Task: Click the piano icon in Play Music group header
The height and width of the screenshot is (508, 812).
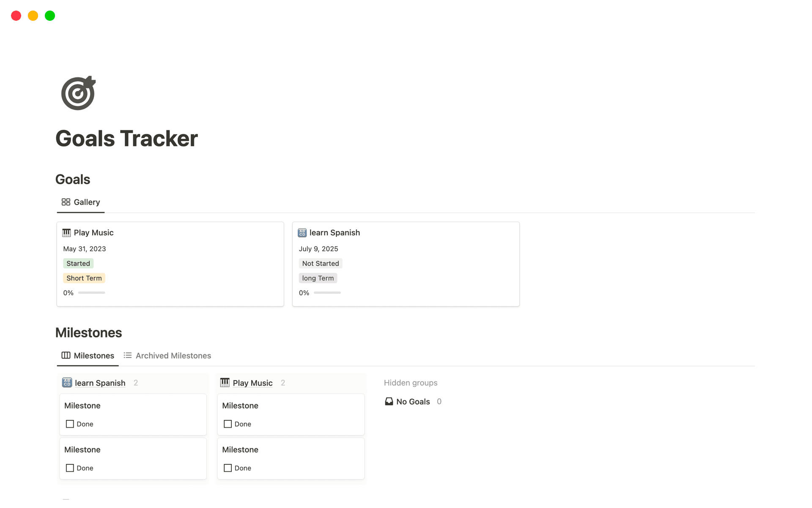Action: [225, 382]
